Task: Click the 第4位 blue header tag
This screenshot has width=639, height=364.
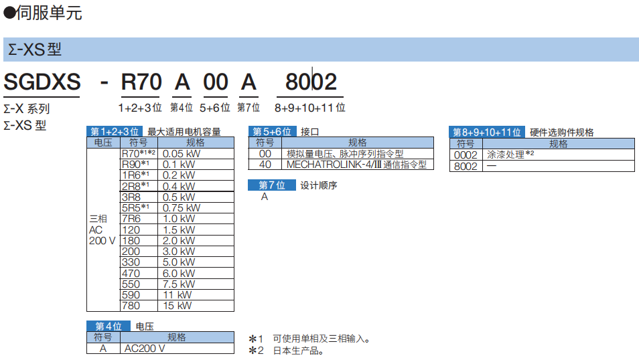Action: [109, 326]
